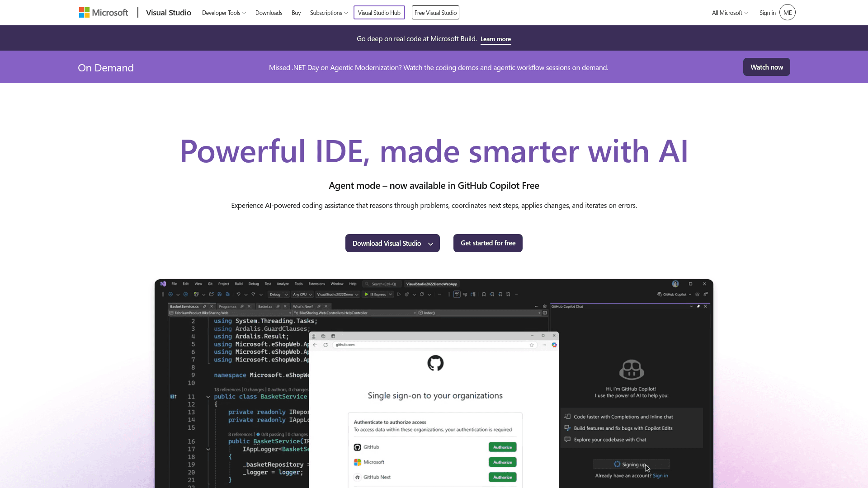Click the chat bubble icon beside Explore your codebase
The height and width of the screenshot is (488, 868).
pyautogui.click(x=567, y=439)
